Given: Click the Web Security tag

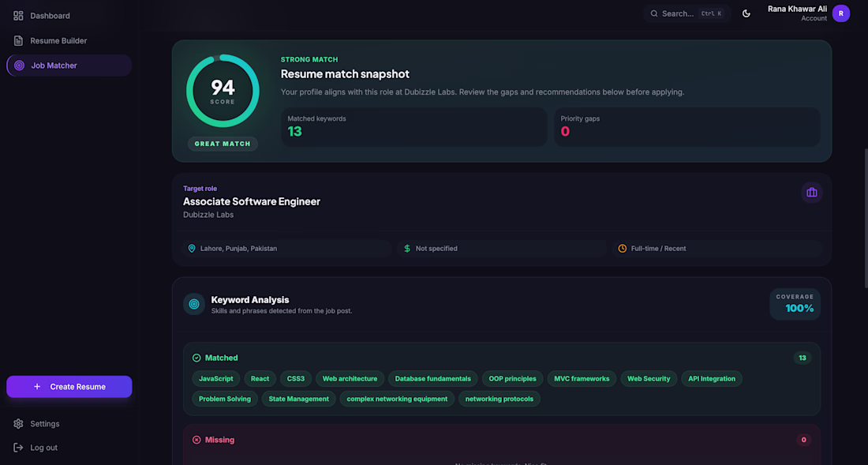Looking at the screenshot, I should pos(649,379).
